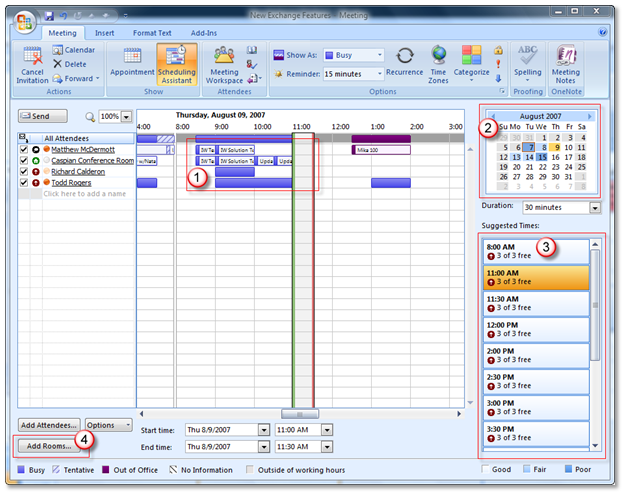Click the All Attendees header icon
Viewport: 626px width, 496px height.
coord(24,138)
